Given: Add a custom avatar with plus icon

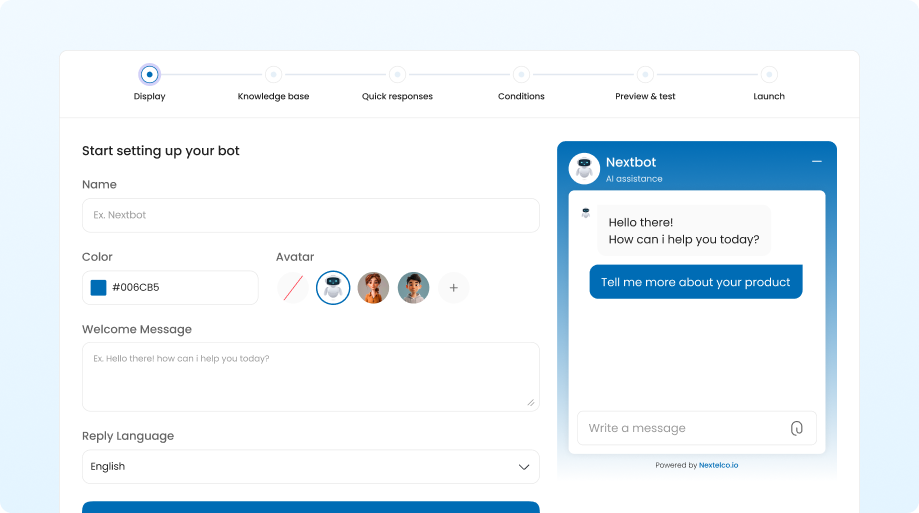Looking at the screenshot, I should [453, 288].
